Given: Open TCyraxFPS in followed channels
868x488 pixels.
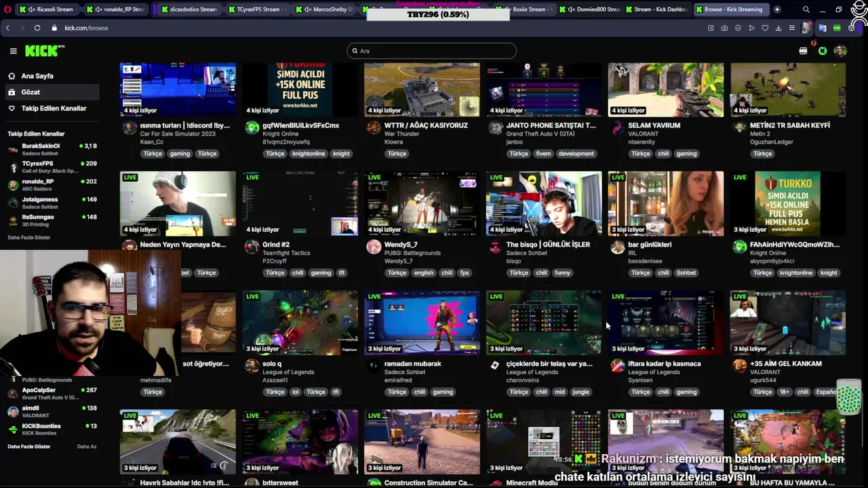Looking at the screenshot, I should 53,167.
